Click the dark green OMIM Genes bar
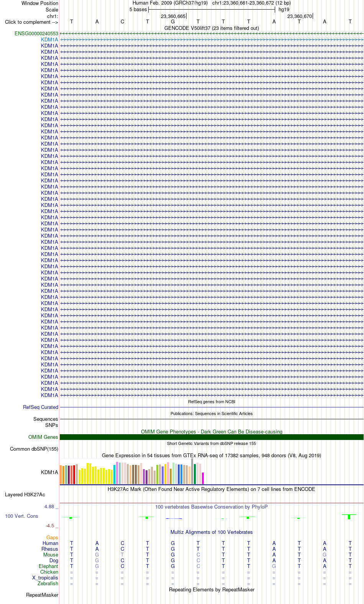This screenshot has width=364, height=604. (x=212, y=437)
